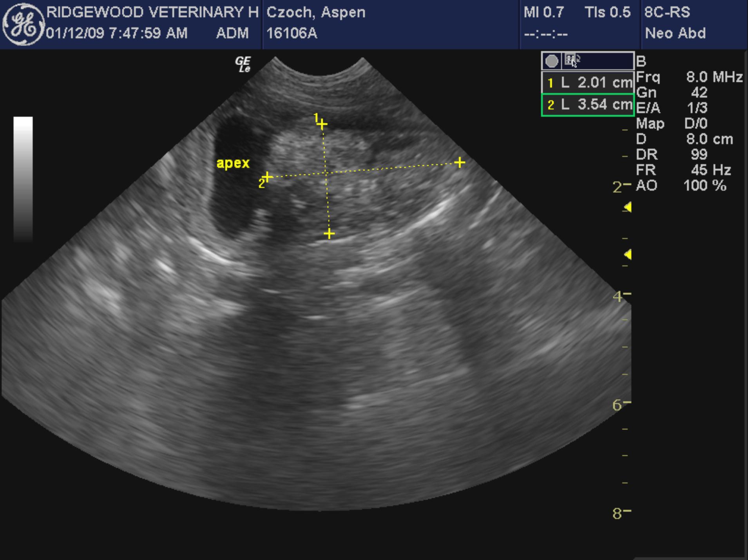This screenshot has height=560, width=748.
Task: Click the patient name Czoch, Aspen
Action: pyautogui.click(x=316, y=12)
